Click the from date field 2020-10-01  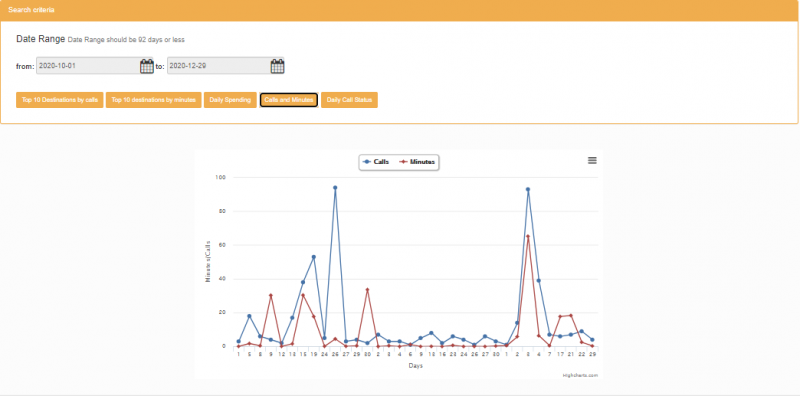(88, 66)
